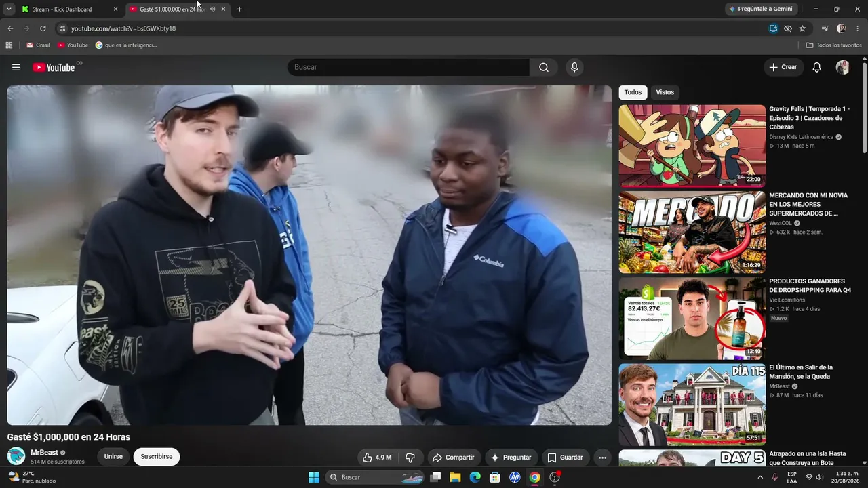Open the YouTube account avatar menu
The height and width of the screenshot is (488, 868).
[x=843, y=67]
